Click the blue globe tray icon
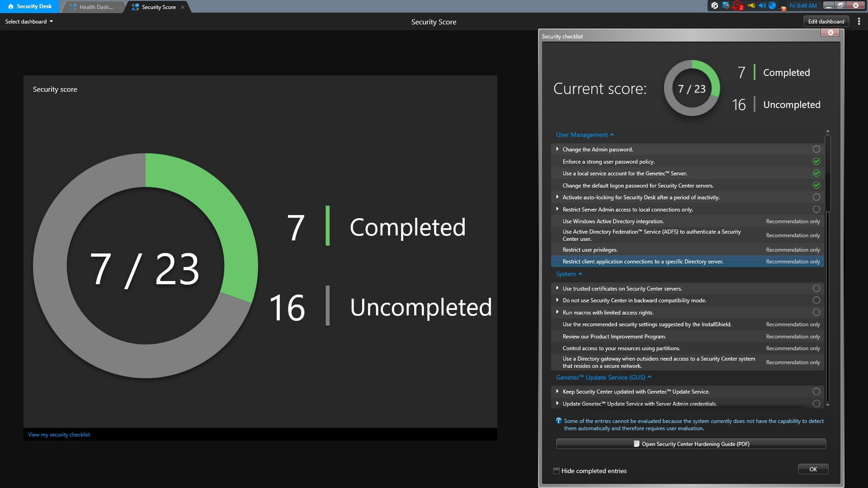 click(772, 6)
